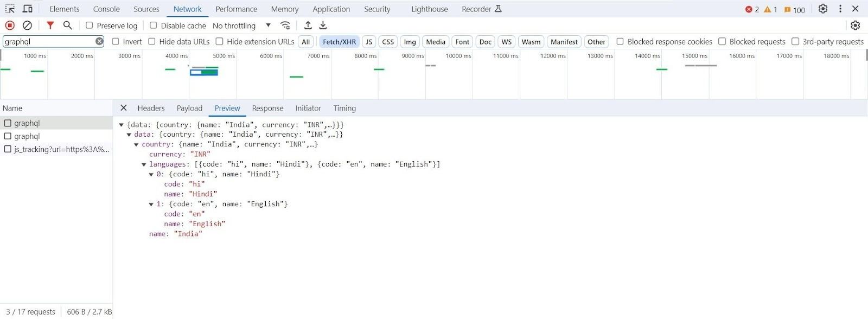Check the Disable cache option

tap(154, 25)
